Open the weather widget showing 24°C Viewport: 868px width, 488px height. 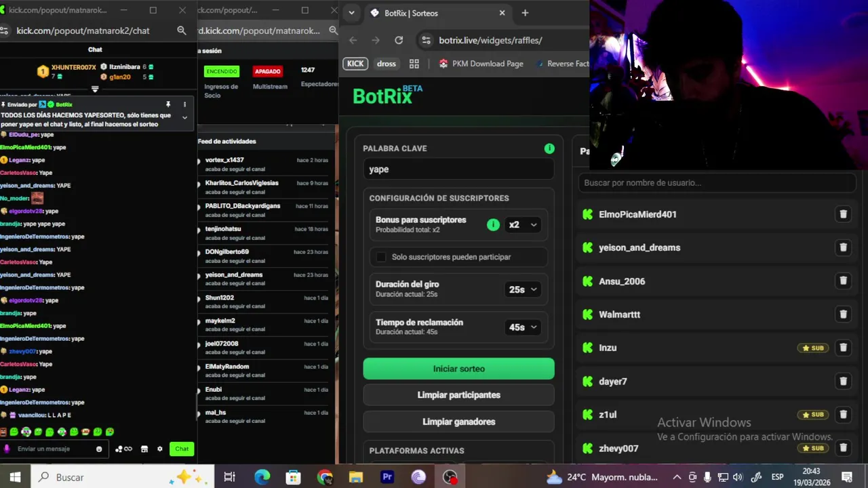tap(602, 477)
